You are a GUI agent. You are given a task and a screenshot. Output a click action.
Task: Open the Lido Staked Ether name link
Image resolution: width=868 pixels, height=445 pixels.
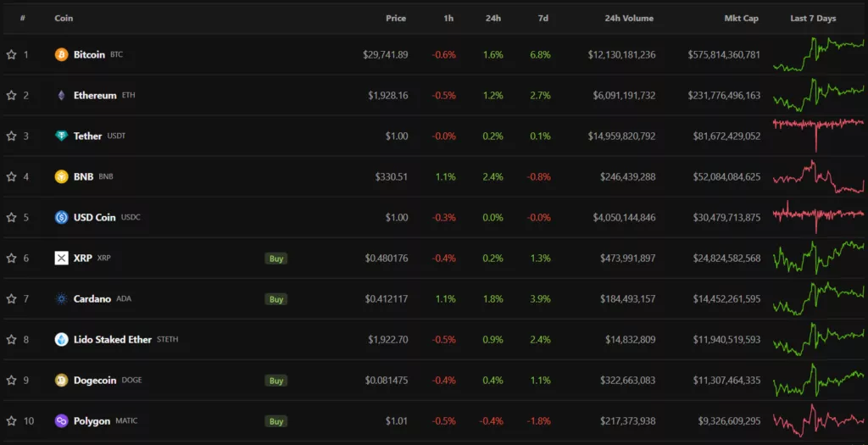click(113, 339)
